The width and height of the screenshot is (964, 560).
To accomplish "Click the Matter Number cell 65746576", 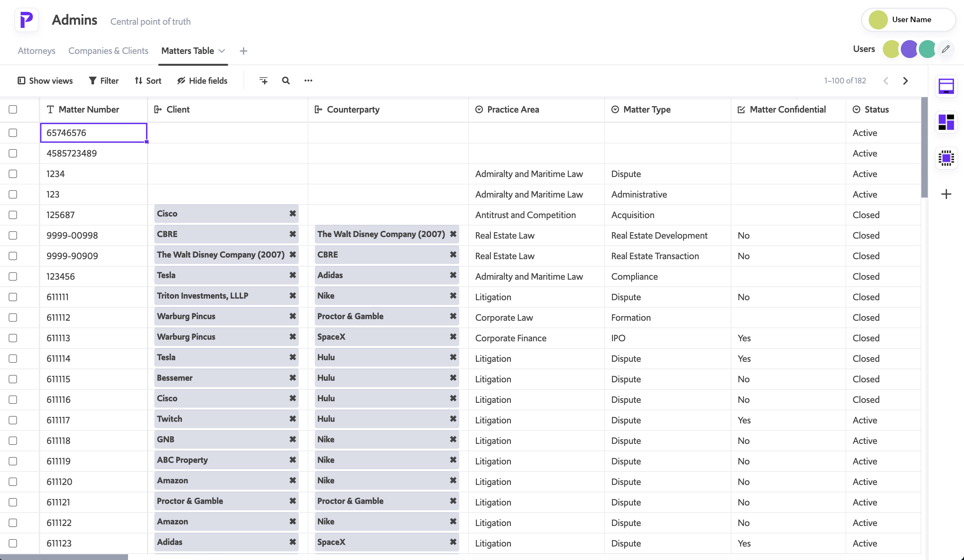I will tap(93, 133).
